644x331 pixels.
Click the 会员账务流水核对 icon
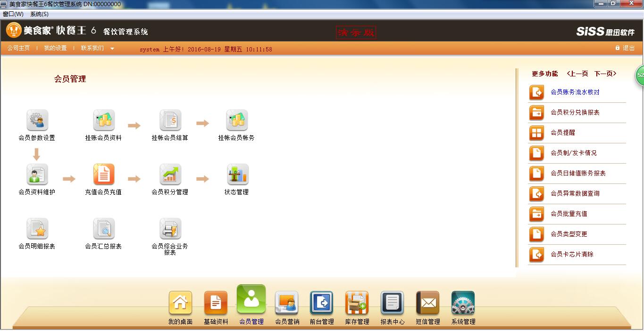tap(537, 92)
